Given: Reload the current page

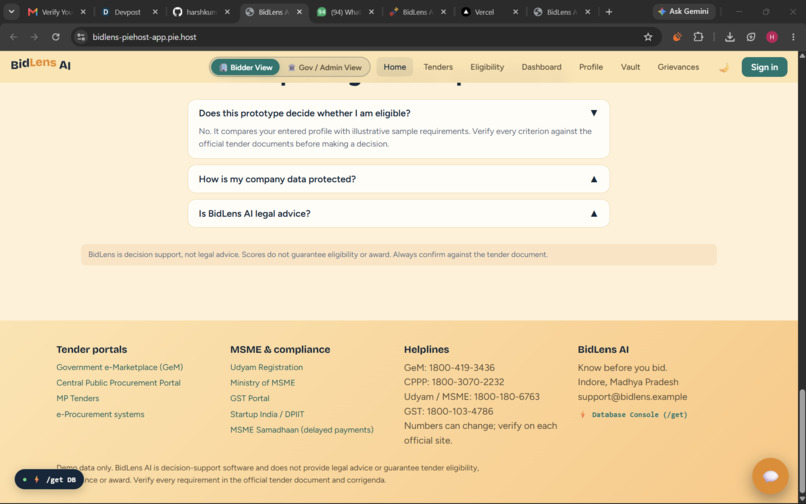Looking at the screenshot, I should 56,37.
